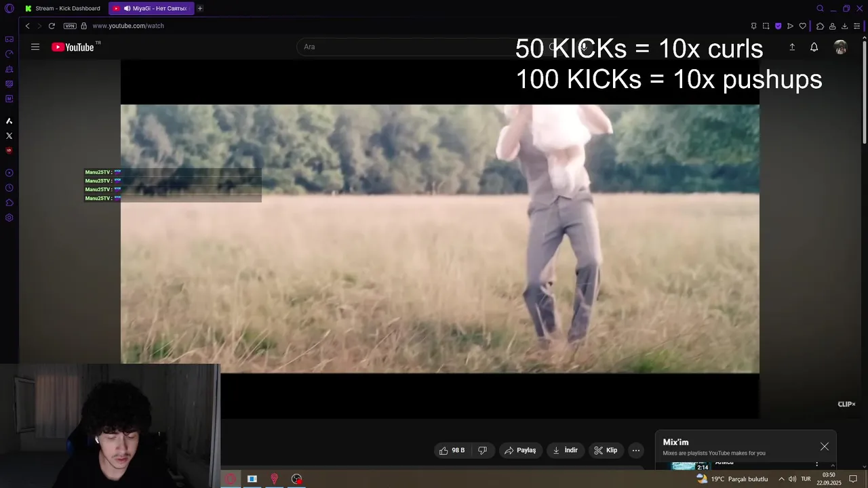Viewport: 868px width, 488px height.
Task: Open YouTube account avatar menu
Action: (x=840, y=47)
